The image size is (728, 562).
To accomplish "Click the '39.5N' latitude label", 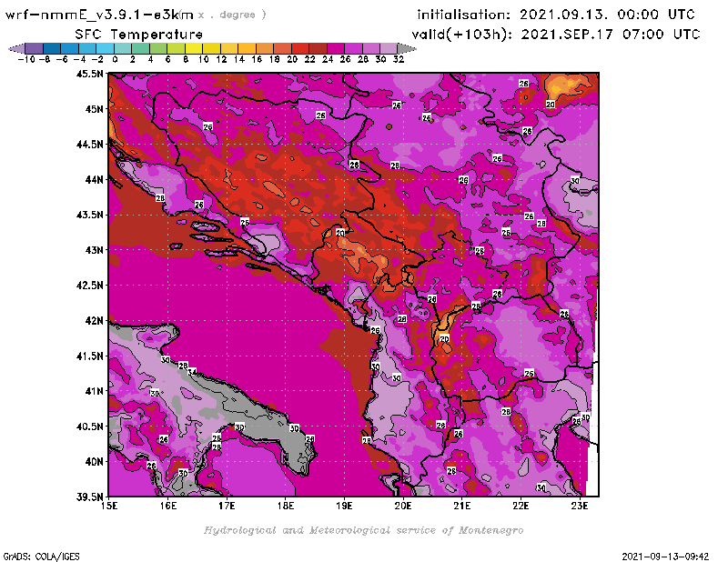I will pyautogui.click(x=89, y=497).
